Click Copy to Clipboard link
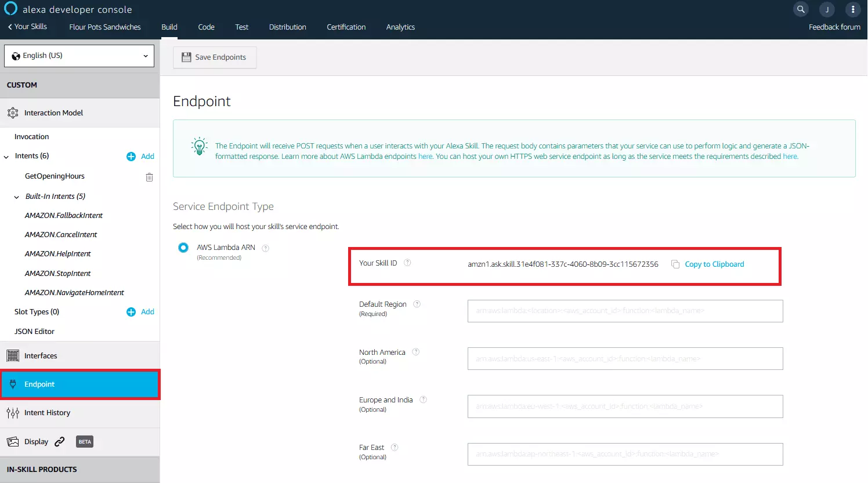868x483 pixels. tap(714, 264)
